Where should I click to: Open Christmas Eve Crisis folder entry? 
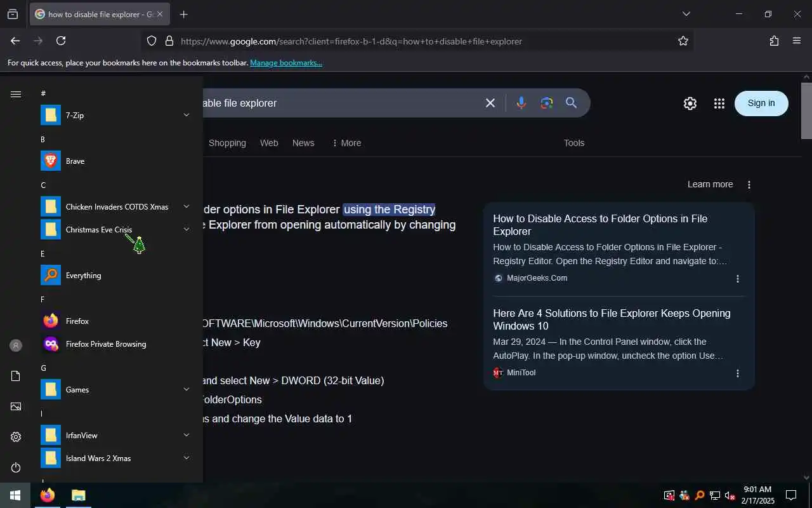(117, 230)
